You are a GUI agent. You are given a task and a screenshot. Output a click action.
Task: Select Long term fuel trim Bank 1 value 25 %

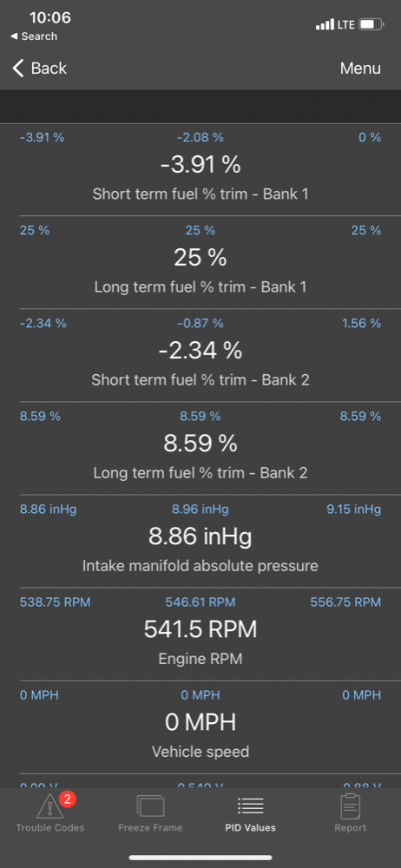pyautogui.click(x=200, y=258)
